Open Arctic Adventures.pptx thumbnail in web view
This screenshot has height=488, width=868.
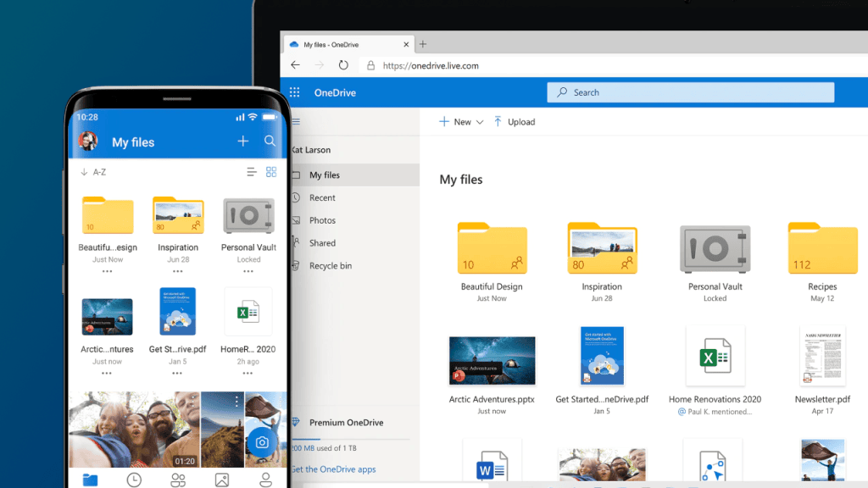[x=492, y=360]
